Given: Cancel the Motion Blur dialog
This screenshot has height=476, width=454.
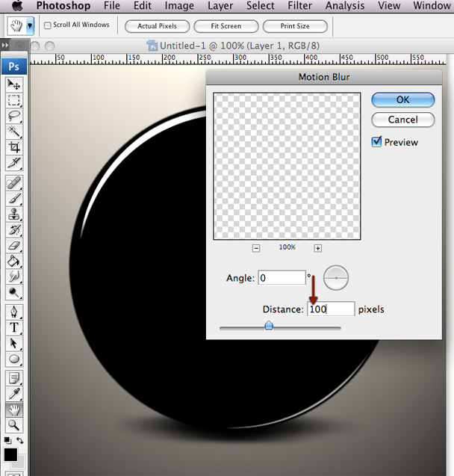Looking at the screenshot, I should (402, 120).
